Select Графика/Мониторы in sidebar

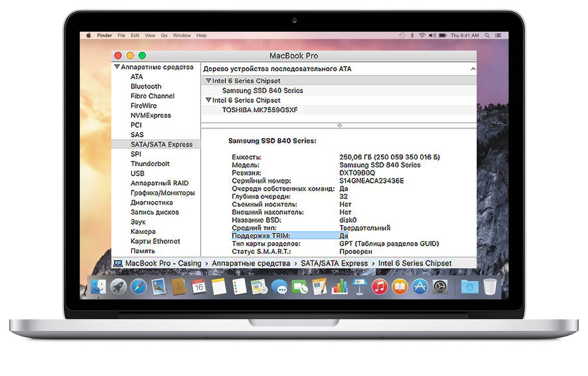(162, 193)
